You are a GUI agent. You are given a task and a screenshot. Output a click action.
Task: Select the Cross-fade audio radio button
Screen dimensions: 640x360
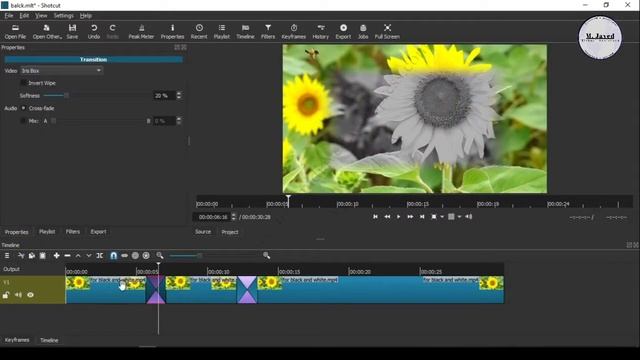(23, 108)
